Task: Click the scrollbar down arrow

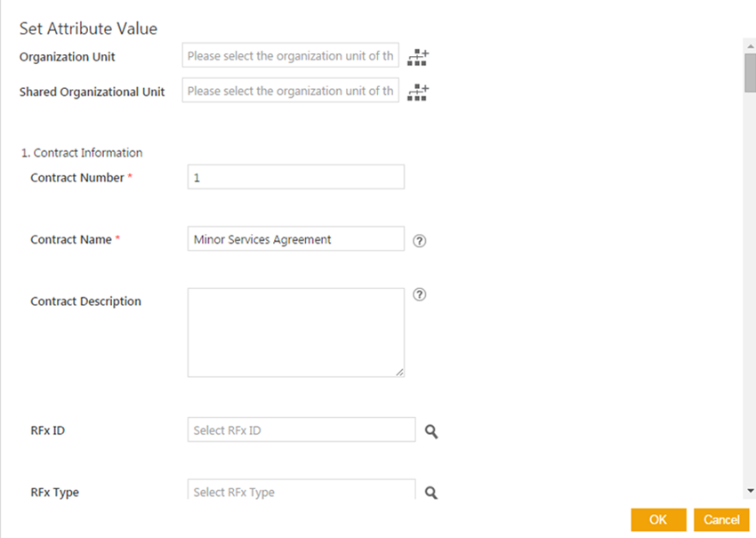Action: click(x=750, y=490)
